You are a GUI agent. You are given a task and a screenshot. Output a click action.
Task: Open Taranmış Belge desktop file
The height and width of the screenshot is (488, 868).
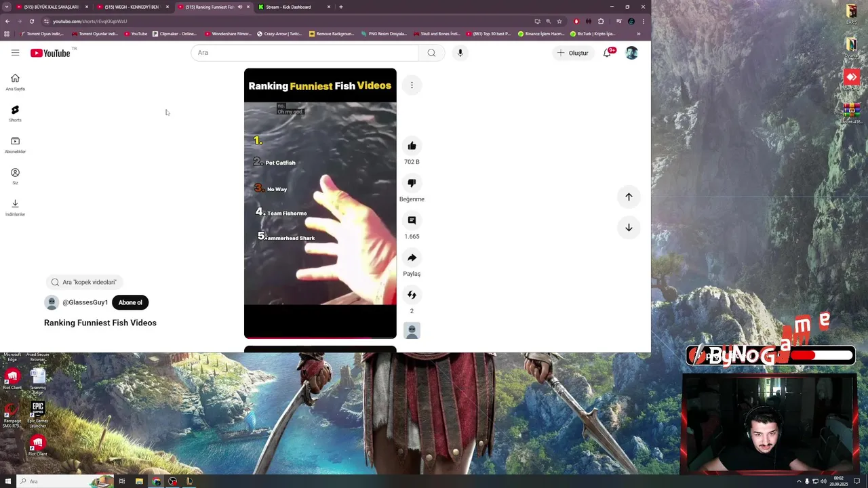(38, 382)
